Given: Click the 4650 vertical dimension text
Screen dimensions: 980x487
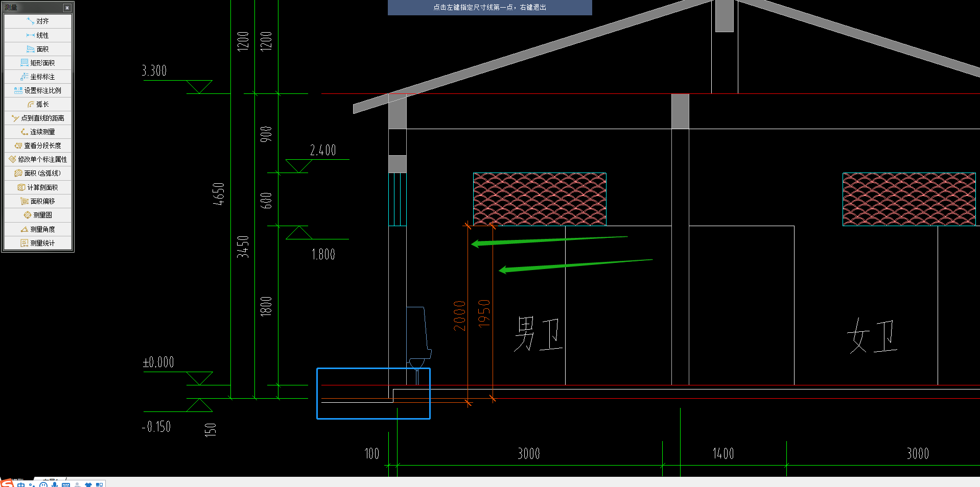Looking at the screenshot, I should [218, 194].
